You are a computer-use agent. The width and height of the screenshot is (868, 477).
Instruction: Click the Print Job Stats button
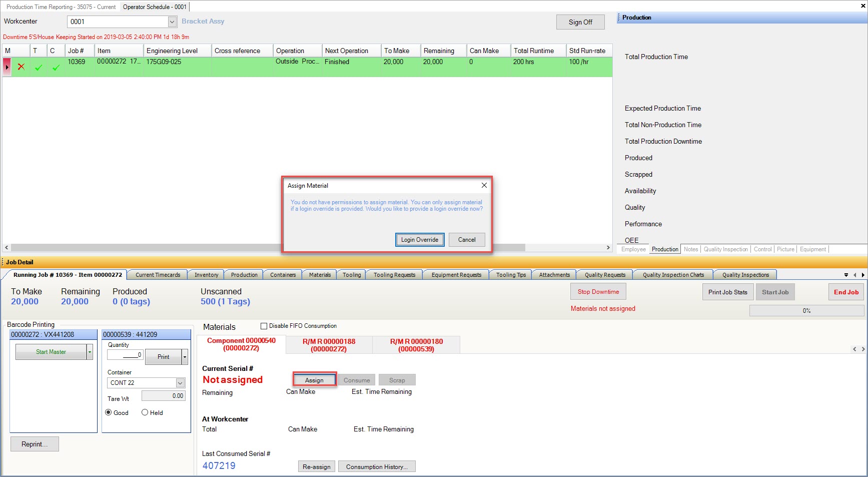pyautogui.click(x=727, y=292)
